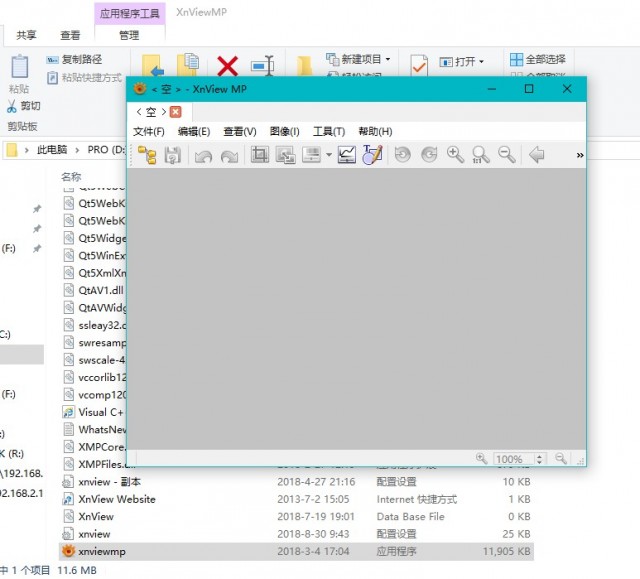Viewport: 640px width, 579px height.
Task: Click 此电脑 in Explorer address bar
Action: pos(52,150)
